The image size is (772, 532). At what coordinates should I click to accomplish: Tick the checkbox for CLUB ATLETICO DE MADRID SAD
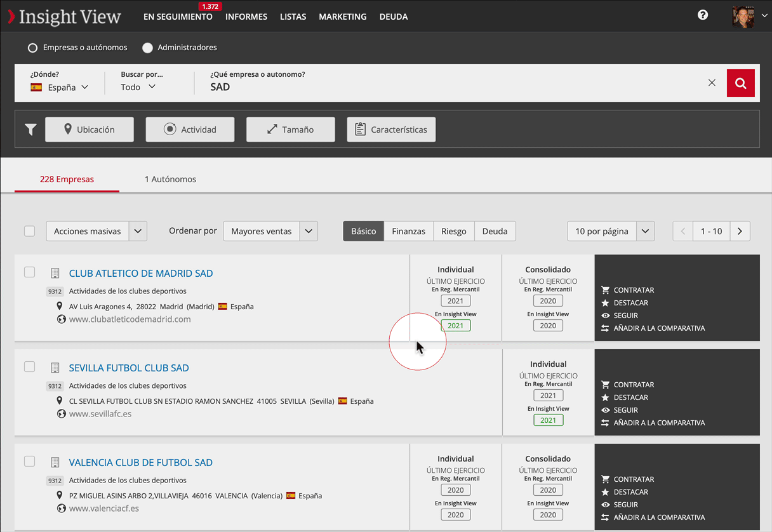(29, 272)
